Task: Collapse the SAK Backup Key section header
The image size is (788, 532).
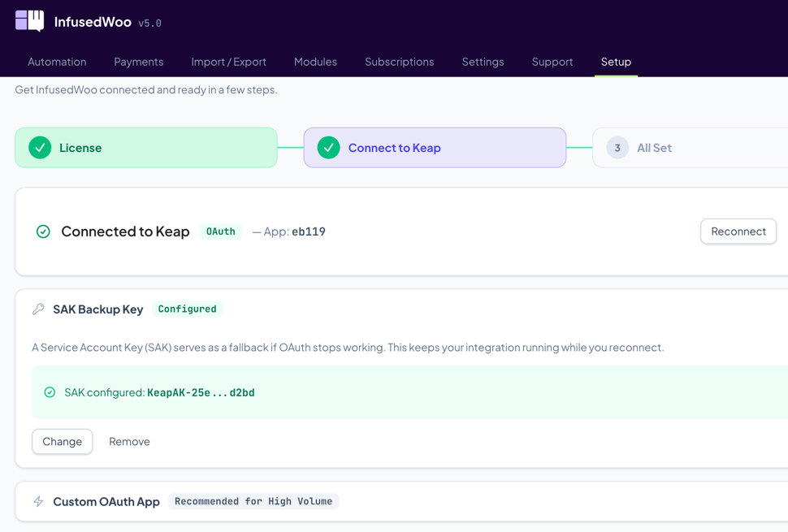Action: 97,309
